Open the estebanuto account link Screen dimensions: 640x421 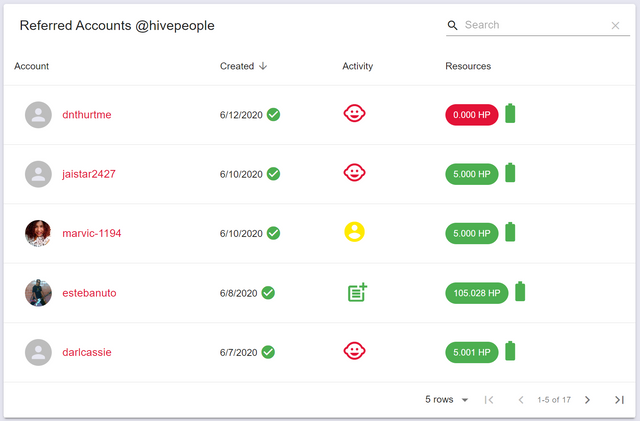89,293
